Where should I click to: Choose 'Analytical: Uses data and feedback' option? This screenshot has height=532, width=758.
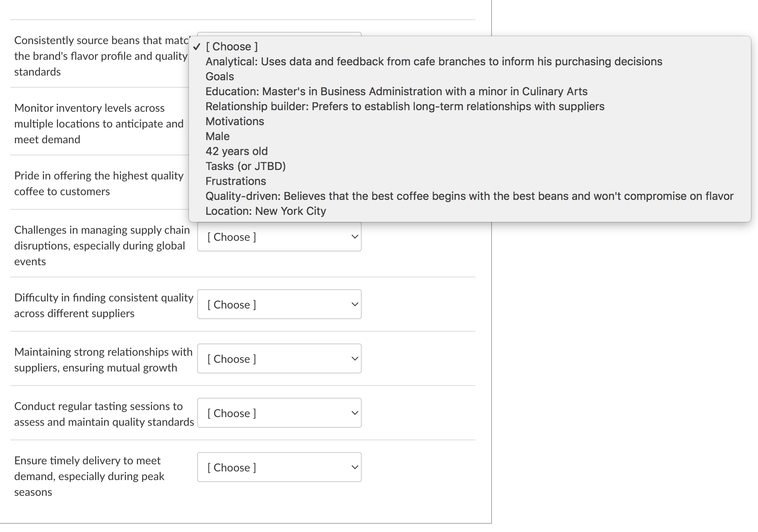(433, 61)
